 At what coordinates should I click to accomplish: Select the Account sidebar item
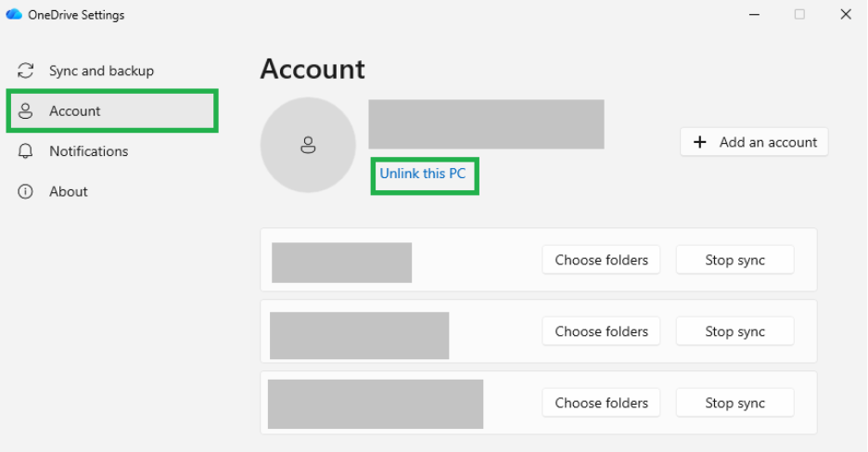(x=112, y=110)
